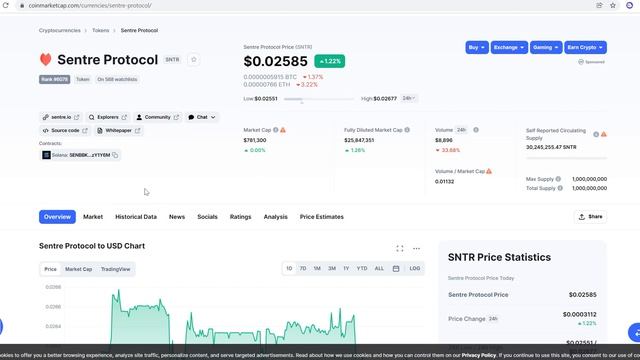Expand chart to fullscreen
The width and height of the screenshot is (640, 360).
(x=400, y=248)
